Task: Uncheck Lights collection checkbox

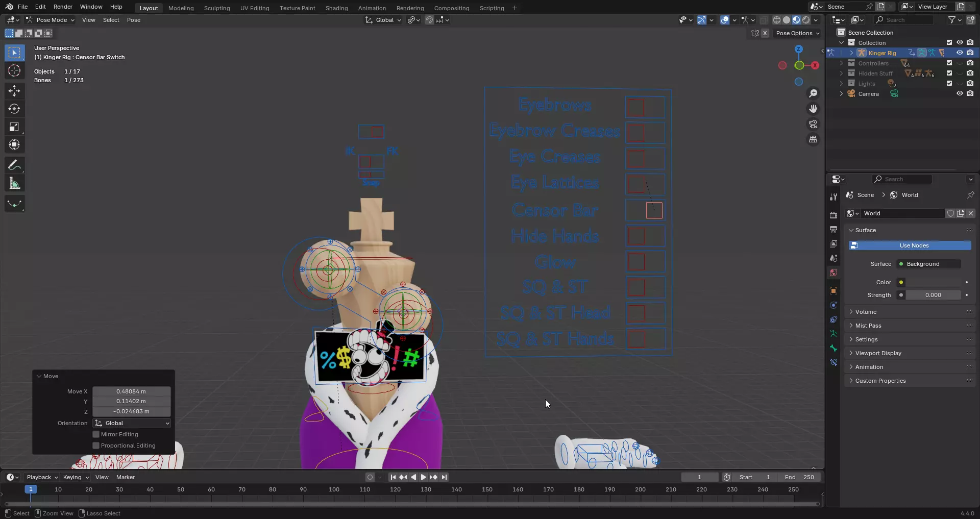Action: [x=949, y=83]
